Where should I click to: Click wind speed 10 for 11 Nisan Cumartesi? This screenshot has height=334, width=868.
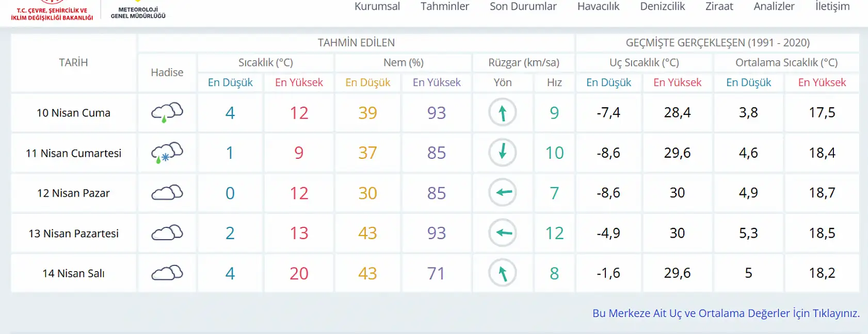(555, 153)
